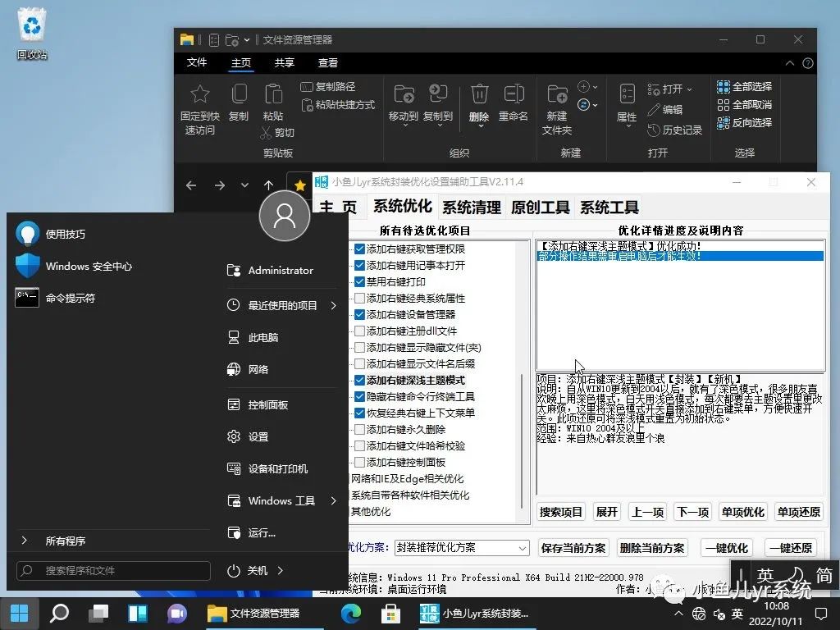Click Invert selection in the ribbon
The height and width of the screenshot is (630, 840).
[x=745, y=122]
